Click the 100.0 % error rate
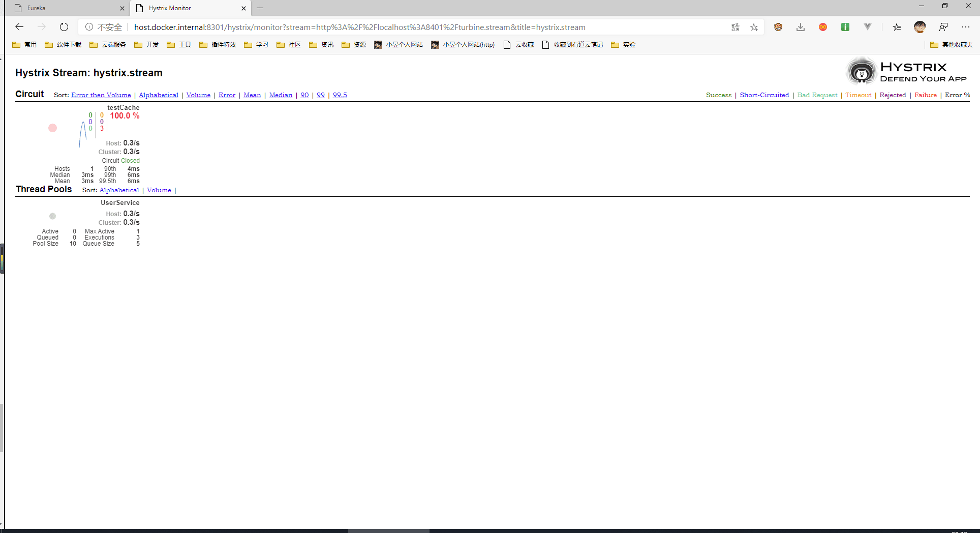Screen dimensions: 980x533 click(125, 116)
